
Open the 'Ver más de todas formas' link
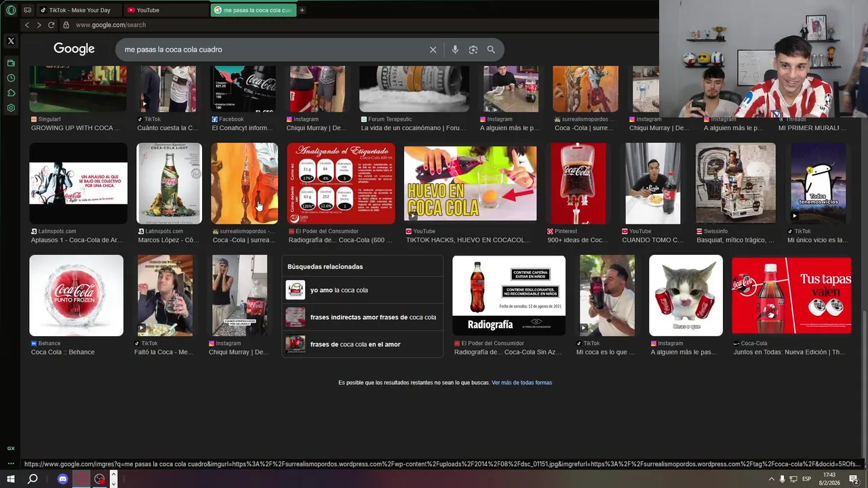point(521,383)
